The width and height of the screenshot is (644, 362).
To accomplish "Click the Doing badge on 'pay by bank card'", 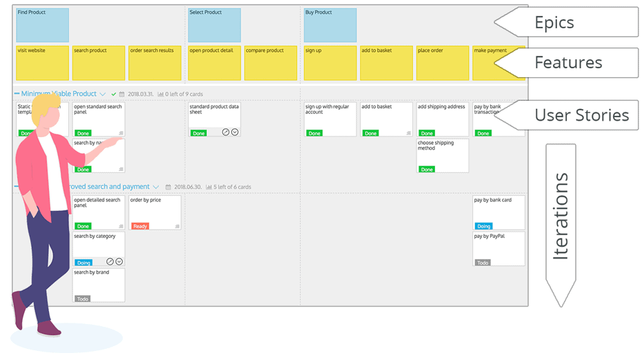I will tap(484, 226).
